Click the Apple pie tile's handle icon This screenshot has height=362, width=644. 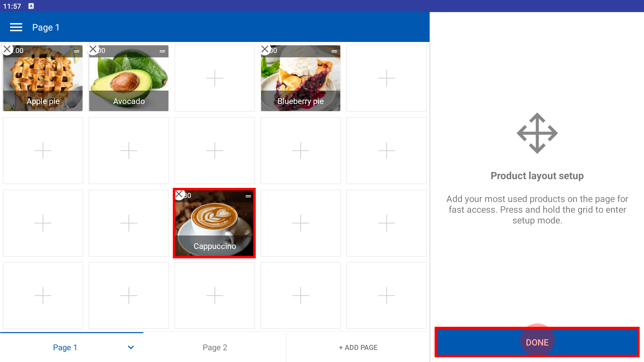(77, 51)
